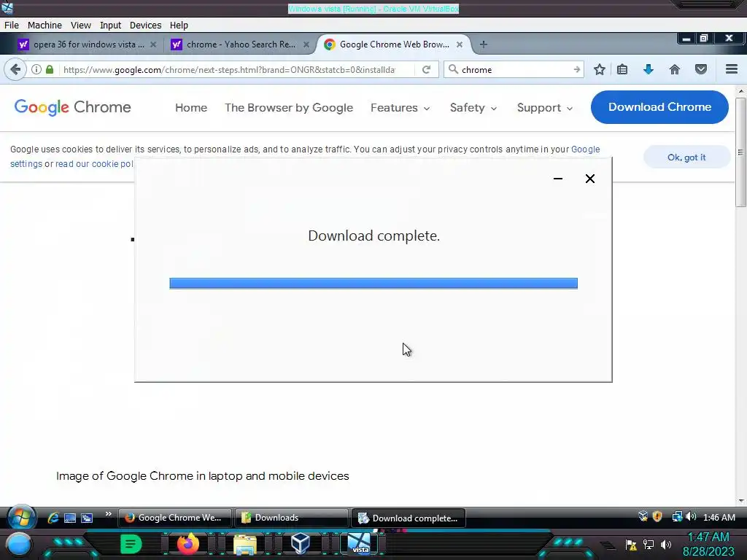Click the Google Chrome logo
This screenshot has width=747, height=560.
pyautogui.click(x=72, y=107)
